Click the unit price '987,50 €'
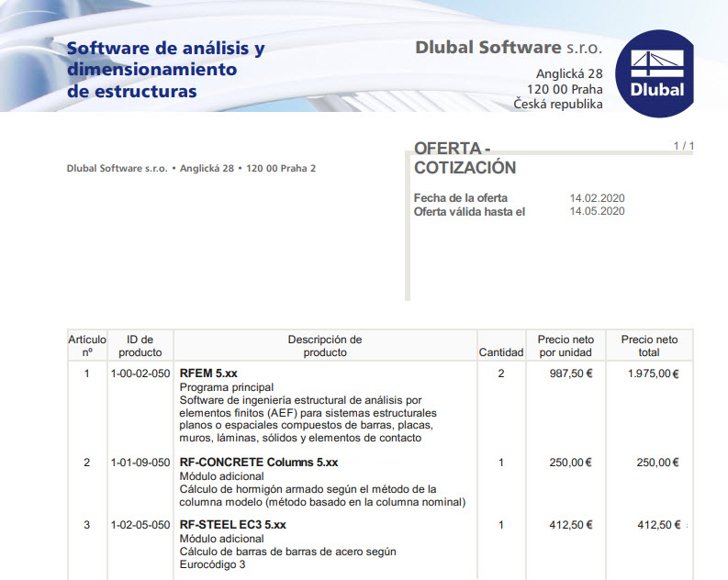This screenshot has height=580, width=728. pyautogui.click(x=571, y=374)
